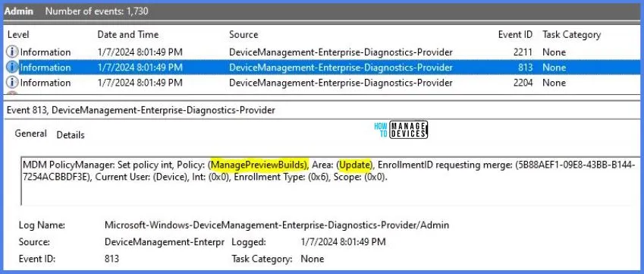Screen dimensions: 644x274
Task: Click Event ID cell 813 in list
Action: (526, 68)
